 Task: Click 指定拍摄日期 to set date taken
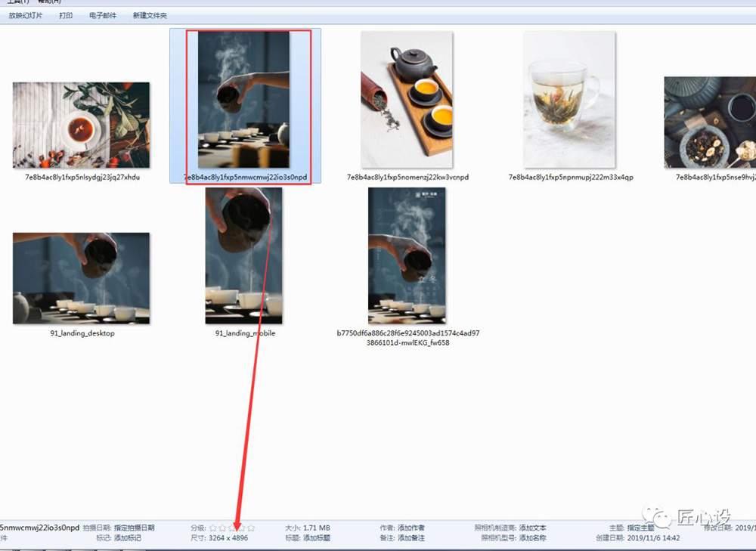click(x=134, y=528)
